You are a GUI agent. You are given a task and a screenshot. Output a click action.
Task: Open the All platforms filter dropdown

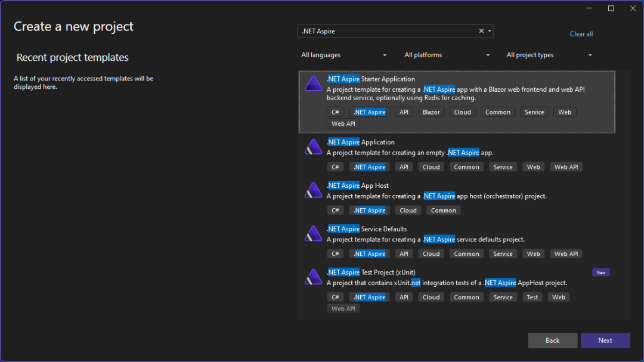point(447,55)
